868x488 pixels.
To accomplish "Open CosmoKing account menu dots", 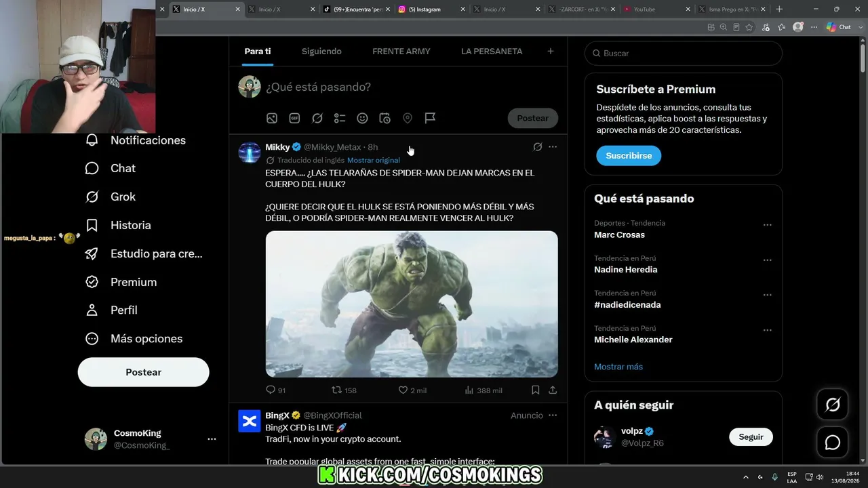I will click(x=212, y=439).
